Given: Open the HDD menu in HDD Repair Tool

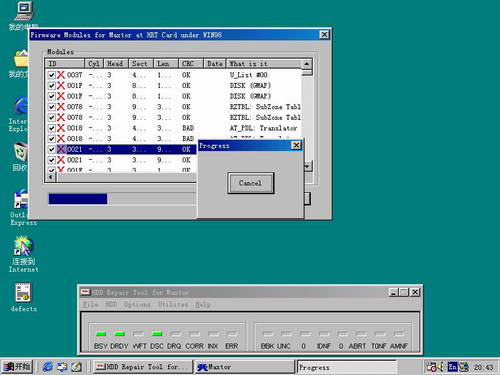Looking at the screenshot, I should [111, 305].
